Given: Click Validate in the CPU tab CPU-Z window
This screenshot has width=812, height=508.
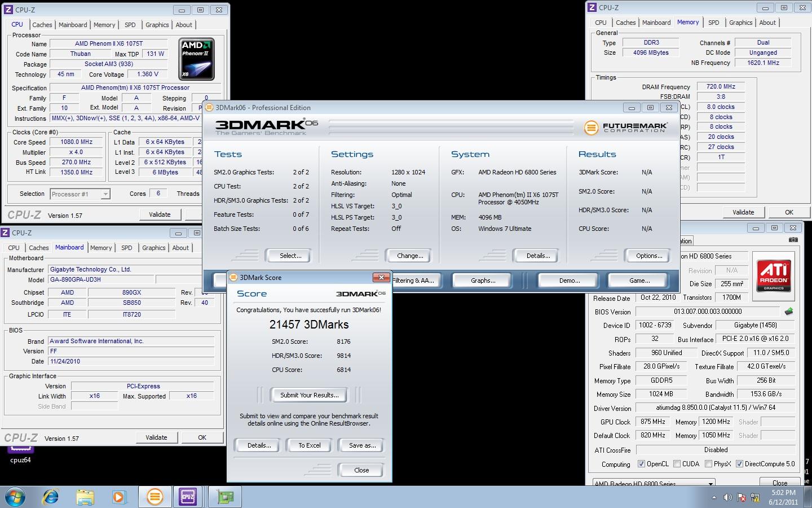Looking at the screenshot, I should click(x=160, y=214).
